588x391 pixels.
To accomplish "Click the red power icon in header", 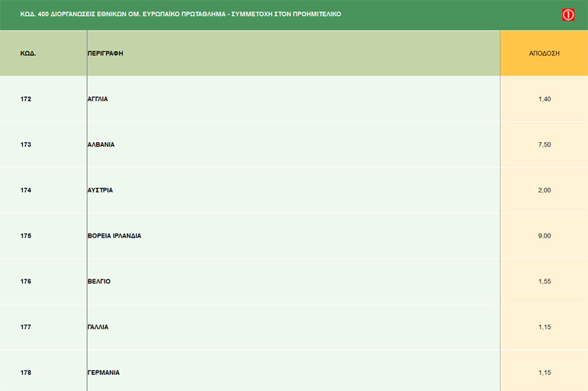I will point(567,15).
